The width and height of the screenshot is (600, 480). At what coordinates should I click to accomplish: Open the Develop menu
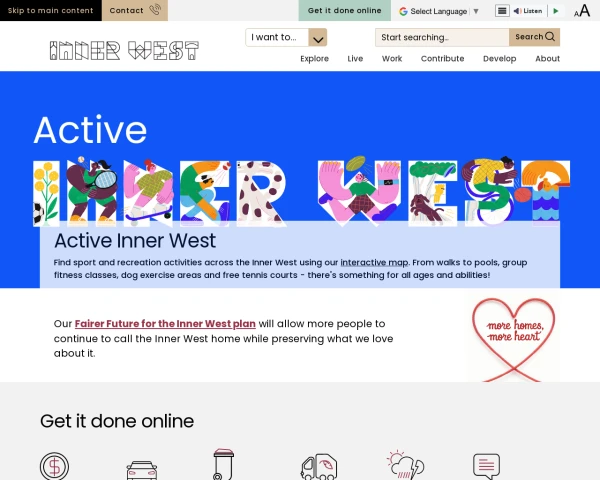pos(499,59)
